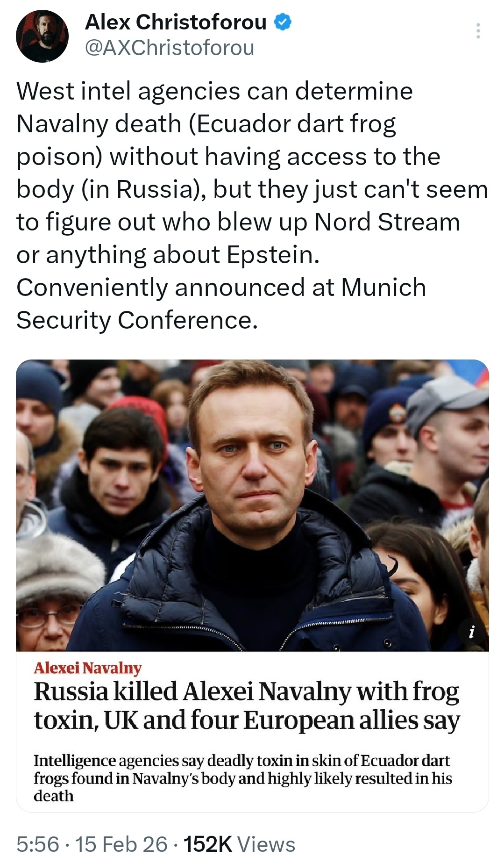Click "Nord Stream" in the tweet text
Viewport: 504px width, 864px height.
[x=387, y=222]
